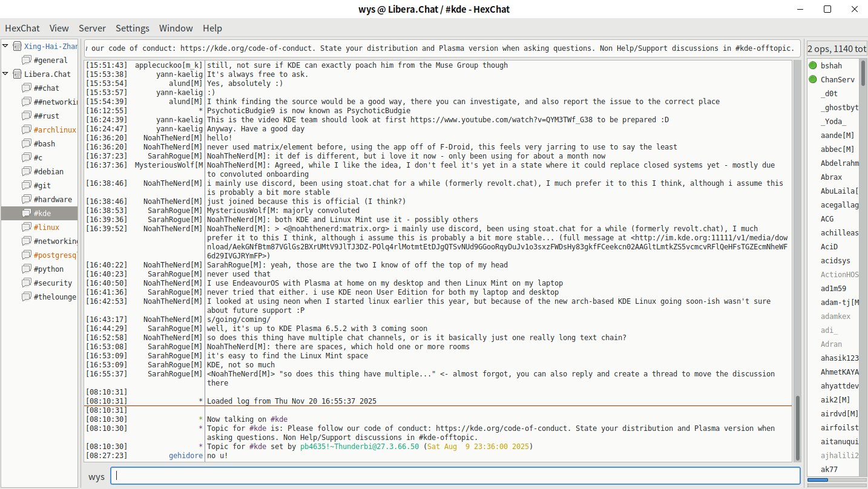The height and width of the screenshot is (489, 868).
Task: Open the Server menu
Action: point(92,28)
